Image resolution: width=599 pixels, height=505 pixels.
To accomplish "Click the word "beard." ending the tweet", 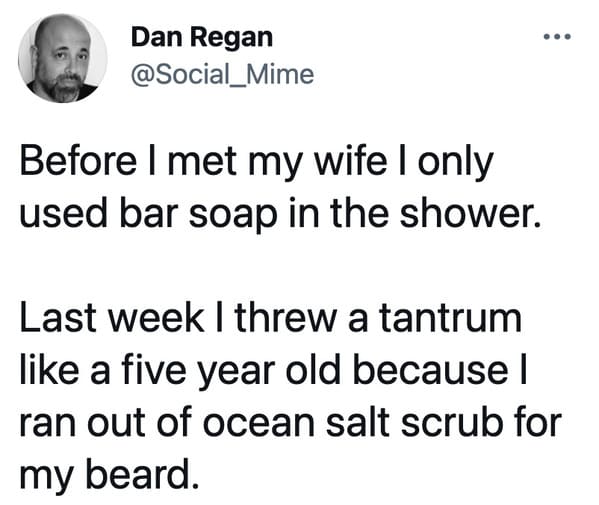I will click(x=142, y=475).
